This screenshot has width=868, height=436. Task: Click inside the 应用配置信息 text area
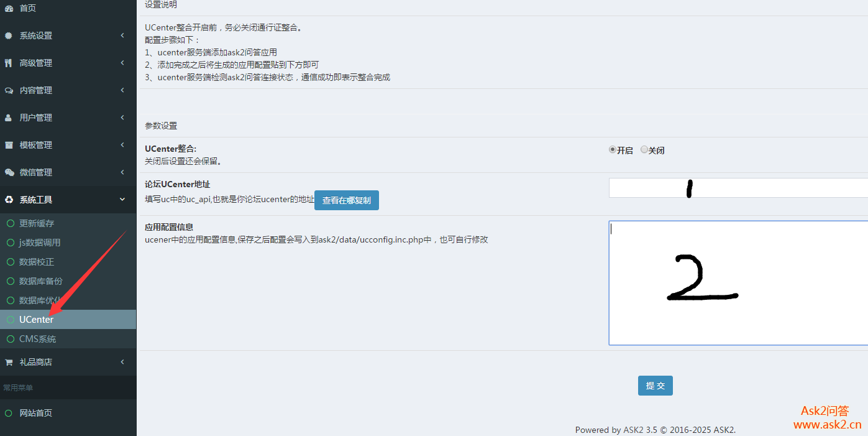coord(738,283)
